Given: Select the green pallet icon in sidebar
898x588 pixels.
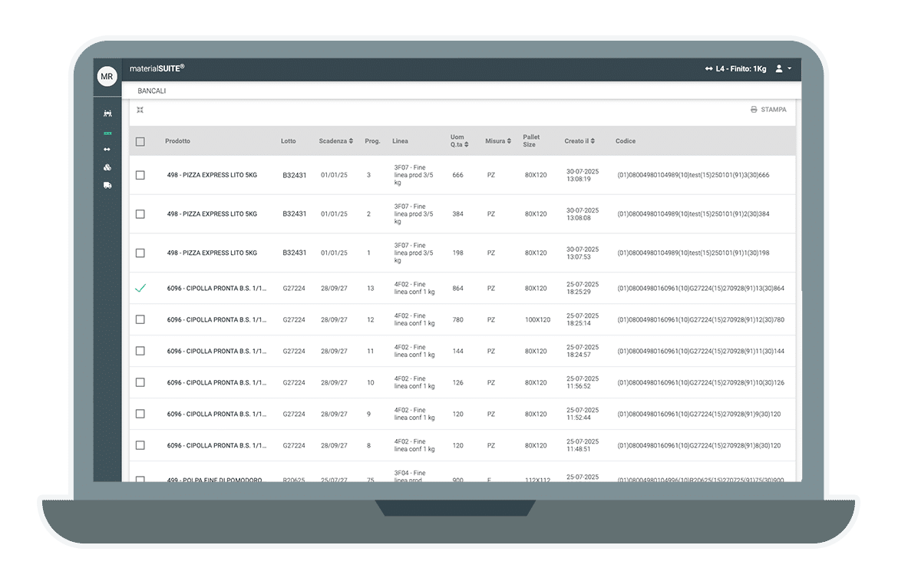Looking at the screenshot, I should pyautogui.click(x=107, y=133).
